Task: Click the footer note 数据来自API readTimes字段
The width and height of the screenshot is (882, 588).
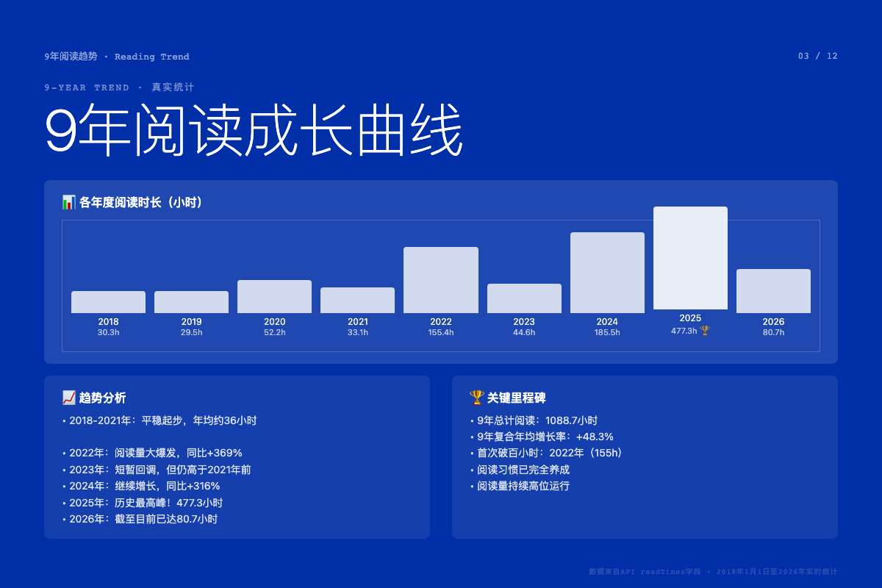Action: (713, 571)
